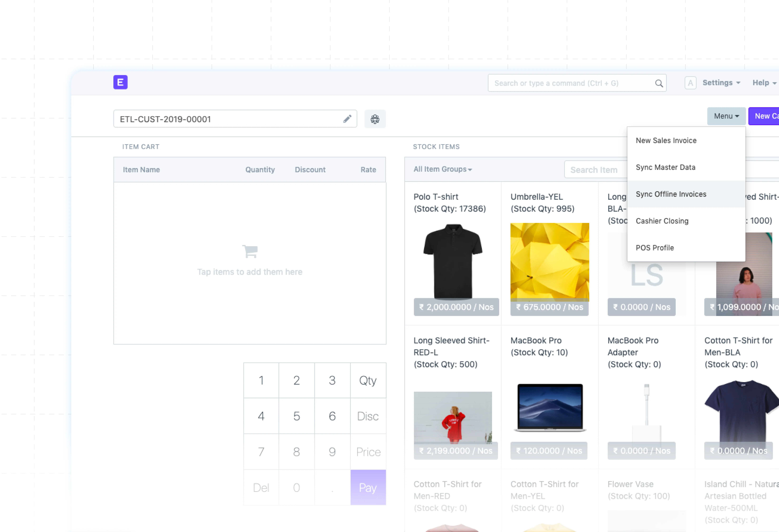Focus the top command search bar
Viewport: 779px width, 532px height.
click(x=570, y=83)
